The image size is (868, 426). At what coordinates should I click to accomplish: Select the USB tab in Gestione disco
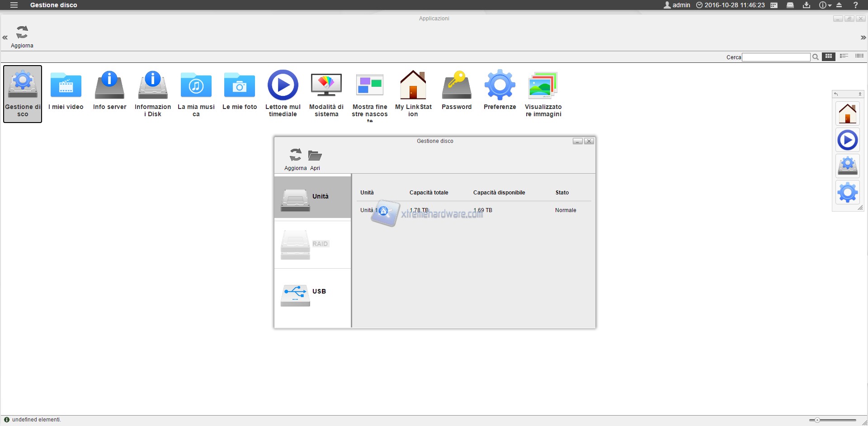tap(312, 293)
